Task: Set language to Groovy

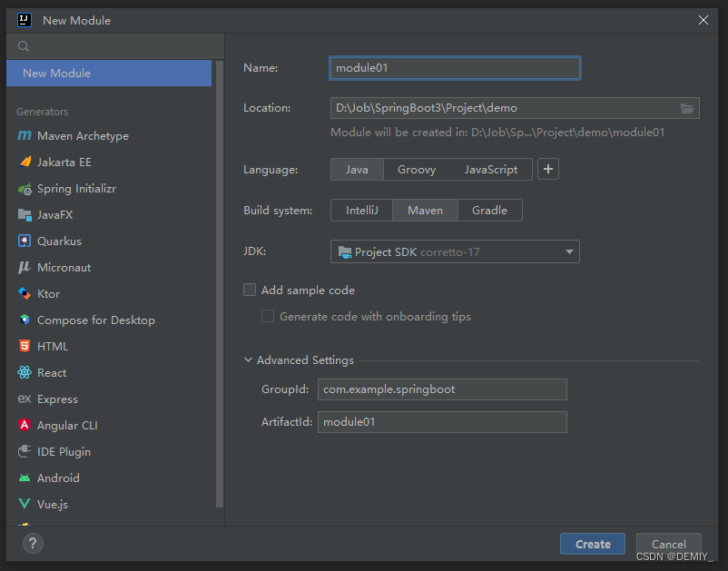Action: pyautogui.click(x=417, y=170)
